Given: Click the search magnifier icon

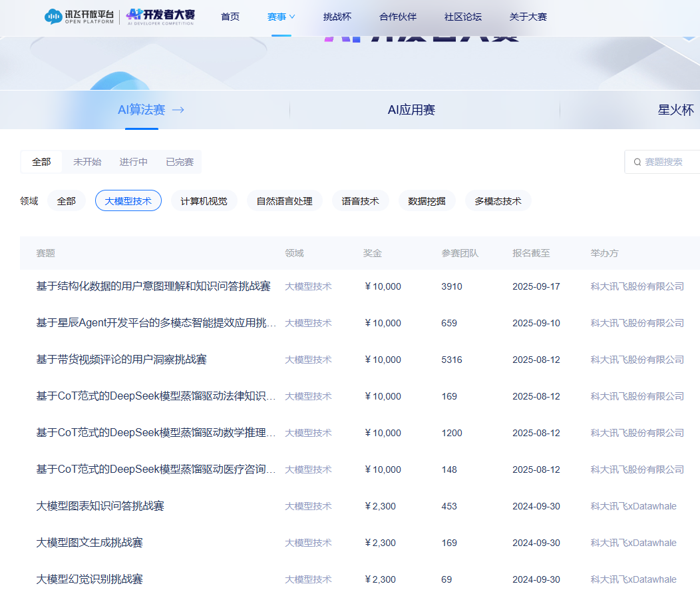Looking at the screenshot, I should (637, 162).
